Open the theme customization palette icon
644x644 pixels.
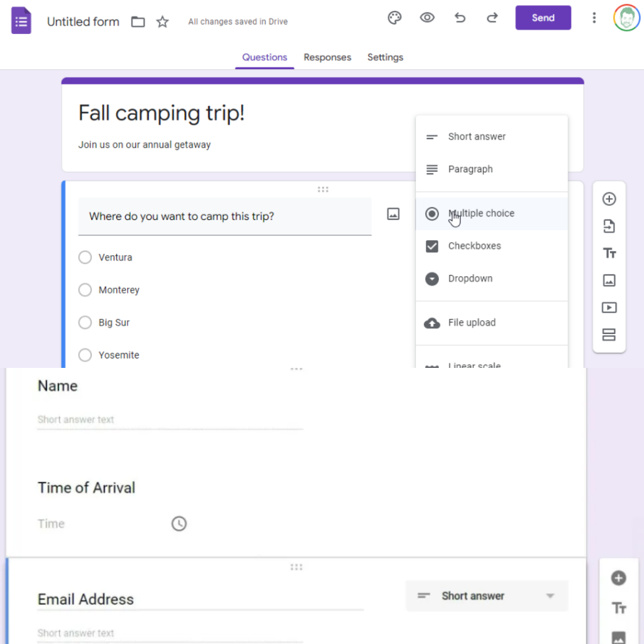coord(394,18)
